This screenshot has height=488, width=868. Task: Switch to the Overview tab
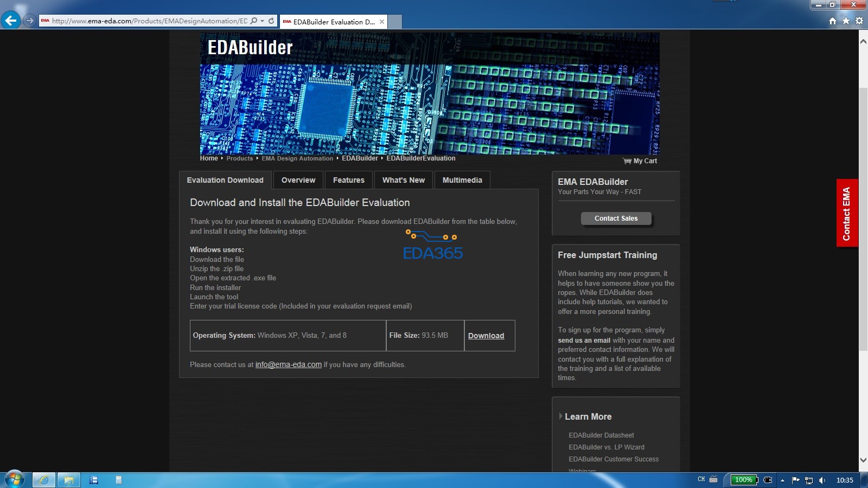pyautogui.click(x=298, y=180)
